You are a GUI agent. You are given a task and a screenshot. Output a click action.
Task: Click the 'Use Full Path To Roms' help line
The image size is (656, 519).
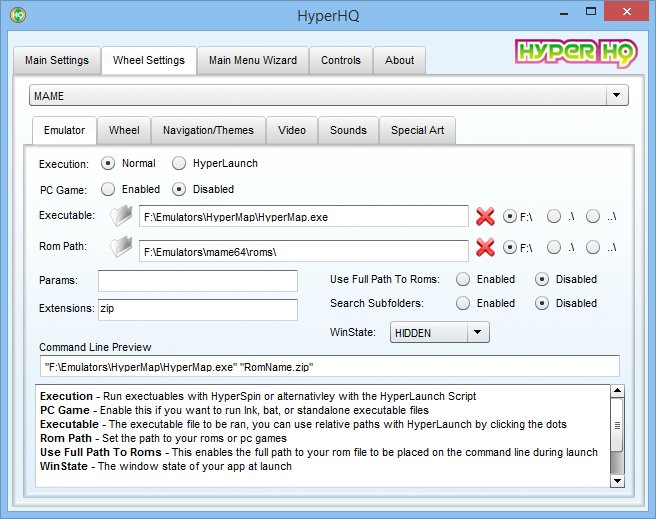319,452
